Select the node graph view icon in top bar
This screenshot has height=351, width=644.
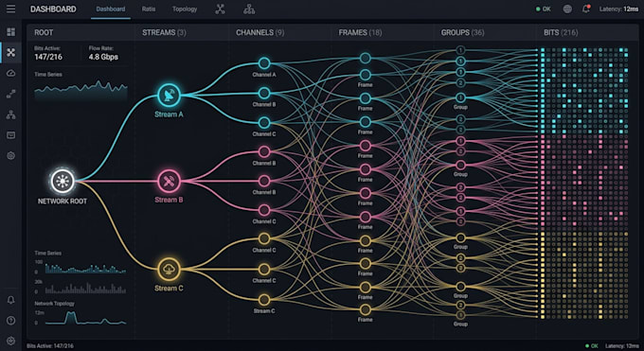click(x=220, y=9)
